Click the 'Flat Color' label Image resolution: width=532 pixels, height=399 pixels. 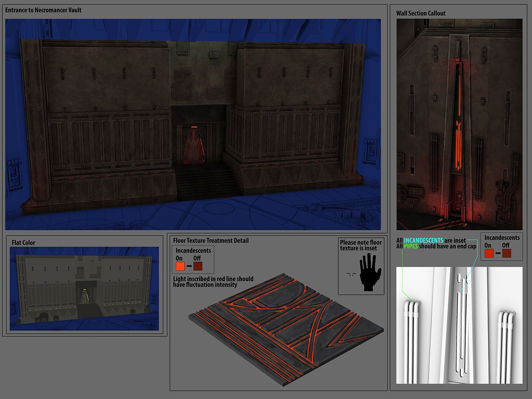[x=23, y=242]
